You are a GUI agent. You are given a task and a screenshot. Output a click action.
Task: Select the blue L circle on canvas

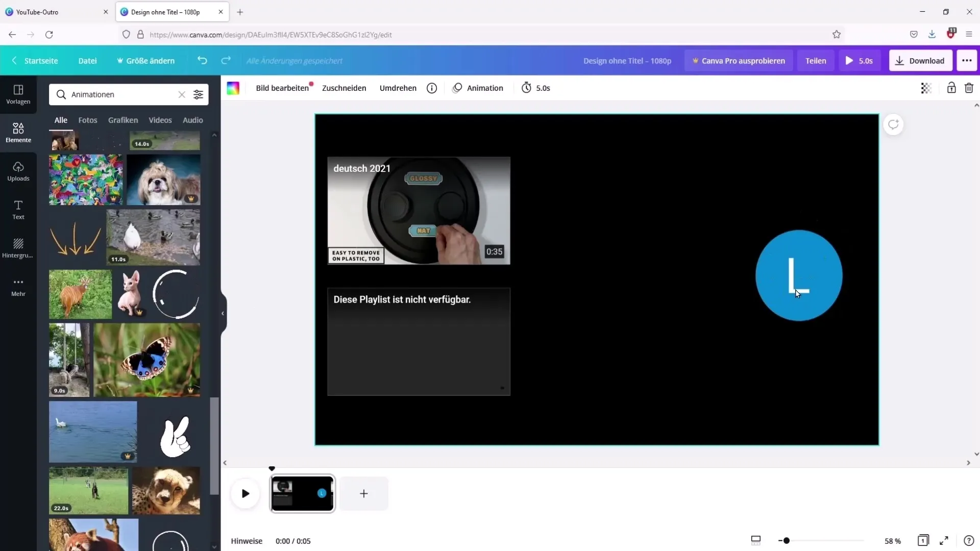(x=799, y=275)
